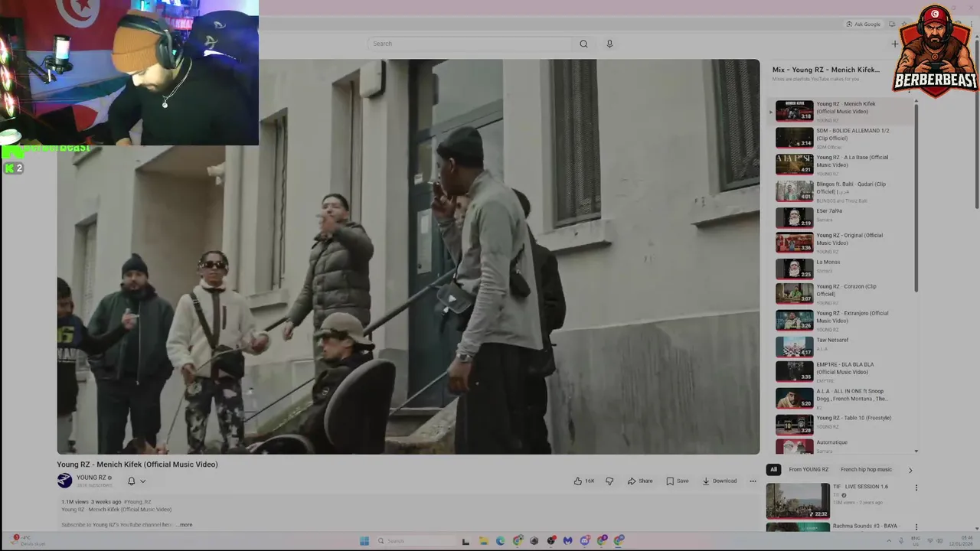Open Blingos ft. Balti - Qadari in playlist
Screen dimensions: 980x551
click(x=842, y=191)
